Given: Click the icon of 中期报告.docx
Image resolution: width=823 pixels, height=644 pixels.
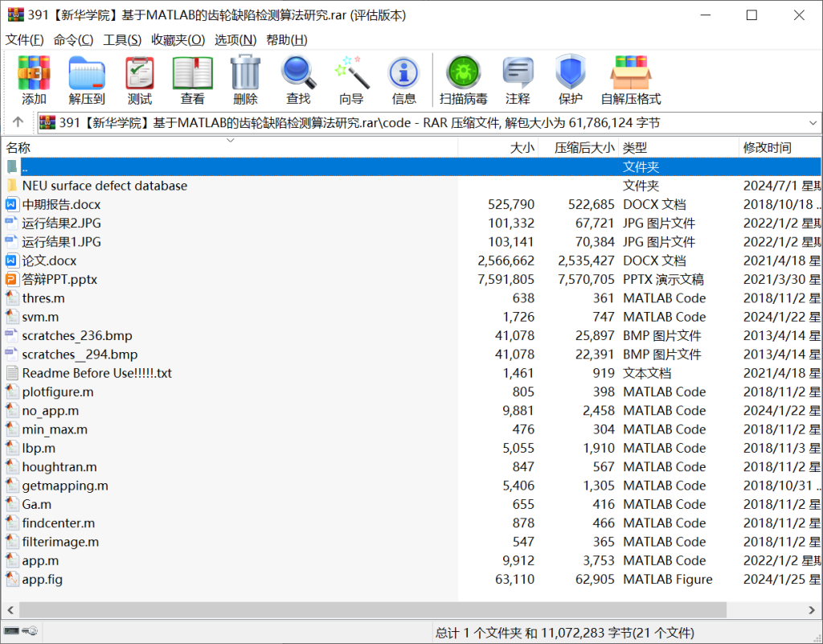Looking at the screenshot, I should 11,204.
